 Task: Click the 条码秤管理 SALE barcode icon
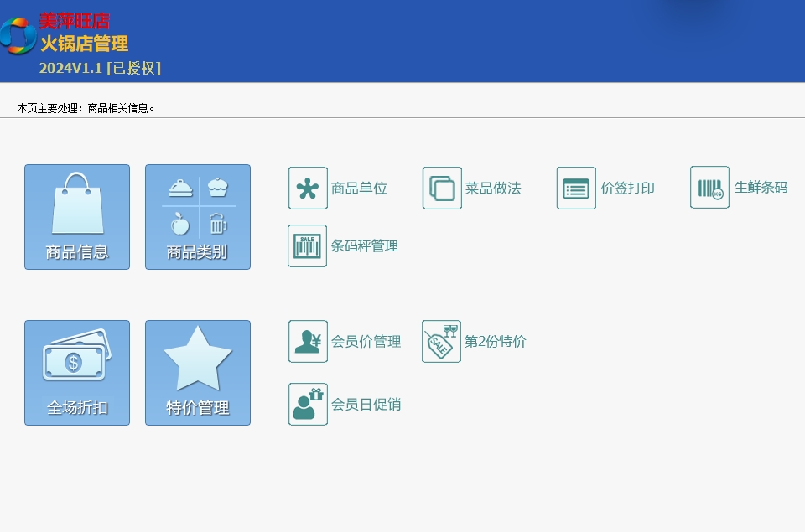(x=308, y=245)
